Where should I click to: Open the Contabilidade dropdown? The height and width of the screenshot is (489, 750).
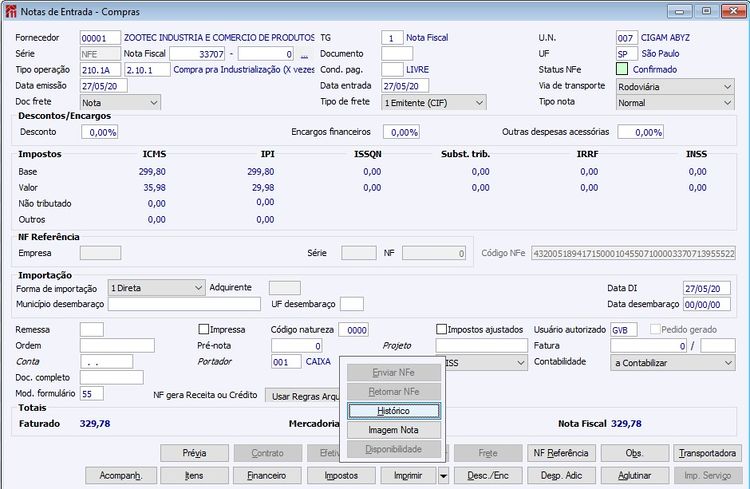point(673,363)
